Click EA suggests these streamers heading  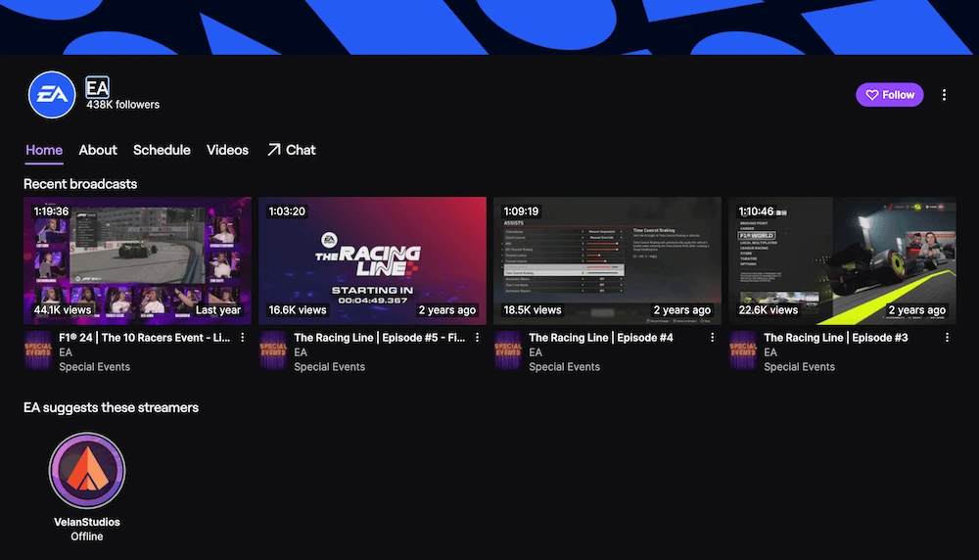(x=112, y=407)
